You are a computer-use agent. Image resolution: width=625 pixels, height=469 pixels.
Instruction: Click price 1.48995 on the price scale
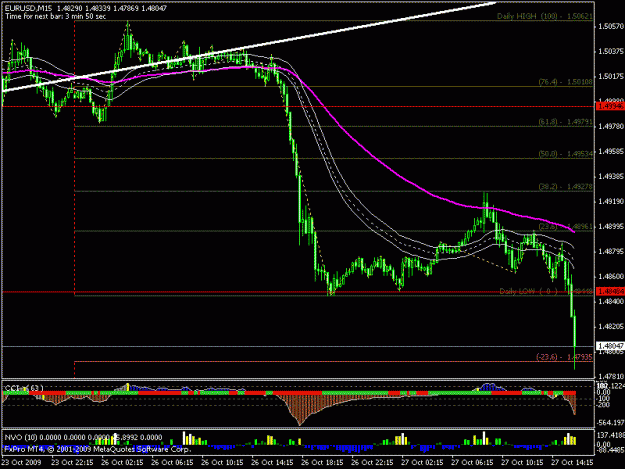pyautogui.click(x=611, y=226)
